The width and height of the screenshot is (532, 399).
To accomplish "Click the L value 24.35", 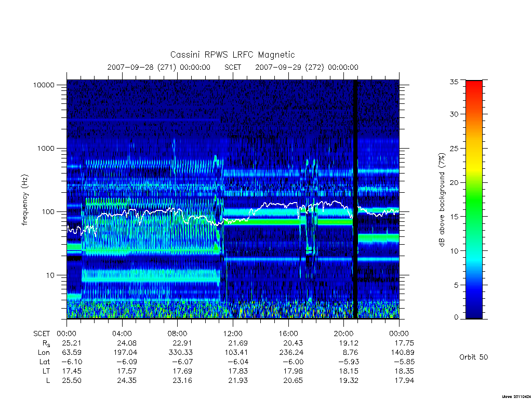I will 127,381.
